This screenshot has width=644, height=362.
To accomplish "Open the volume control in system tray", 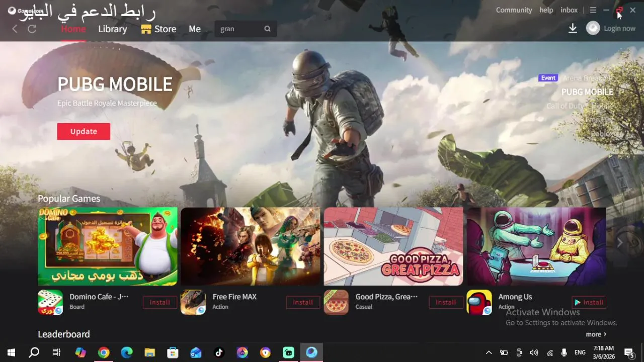I will [534, 352].
